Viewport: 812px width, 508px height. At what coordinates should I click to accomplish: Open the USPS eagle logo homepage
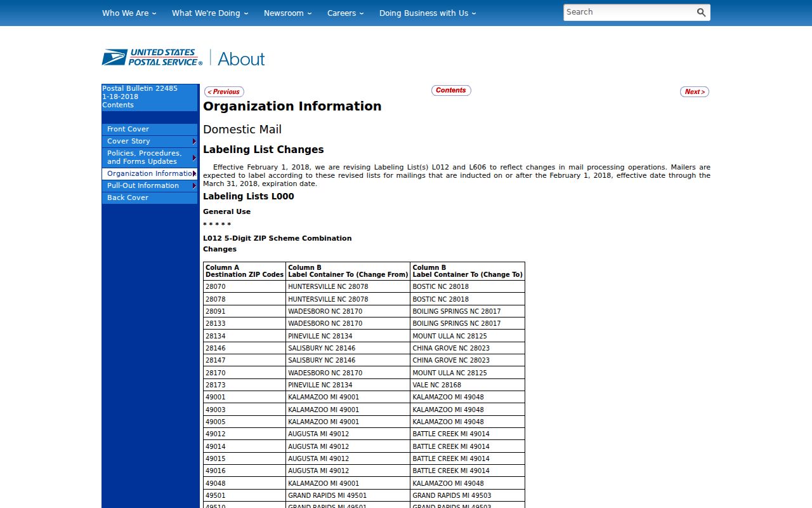pyautogui.click(x=152, y=58)
